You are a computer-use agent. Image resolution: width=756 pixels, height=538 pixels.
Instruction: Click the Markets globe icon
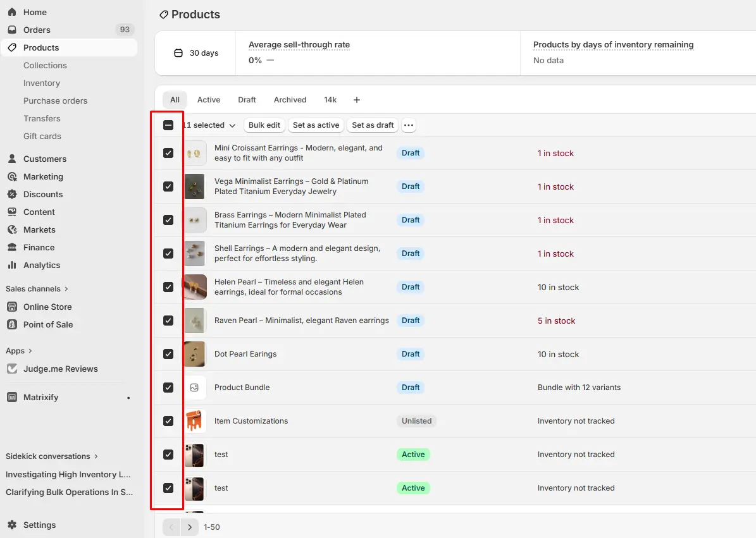point(12,229)
